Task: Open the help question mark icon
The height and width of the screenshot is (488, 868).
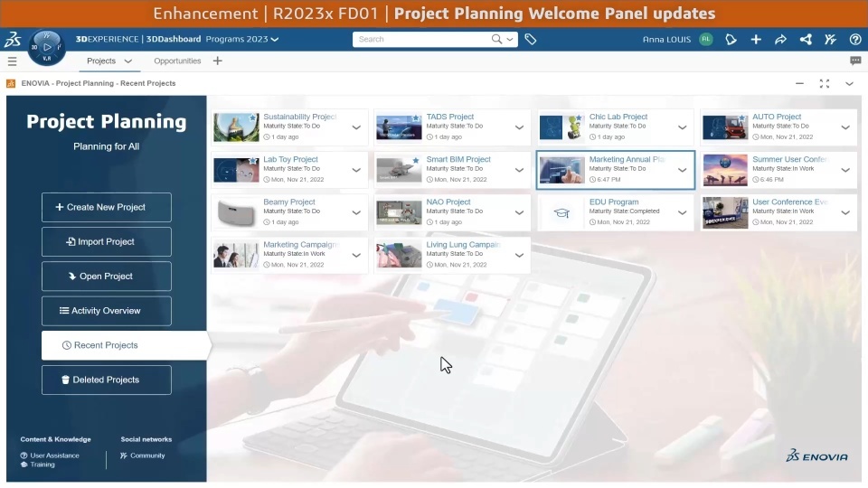Action: click(x=855, y=39)
